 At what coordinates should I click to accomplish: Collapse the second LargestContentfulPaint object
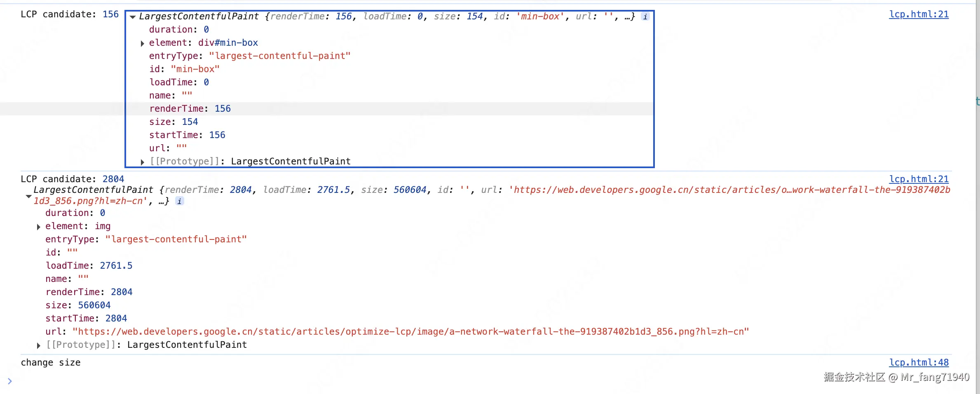click(x=28, y=196)
